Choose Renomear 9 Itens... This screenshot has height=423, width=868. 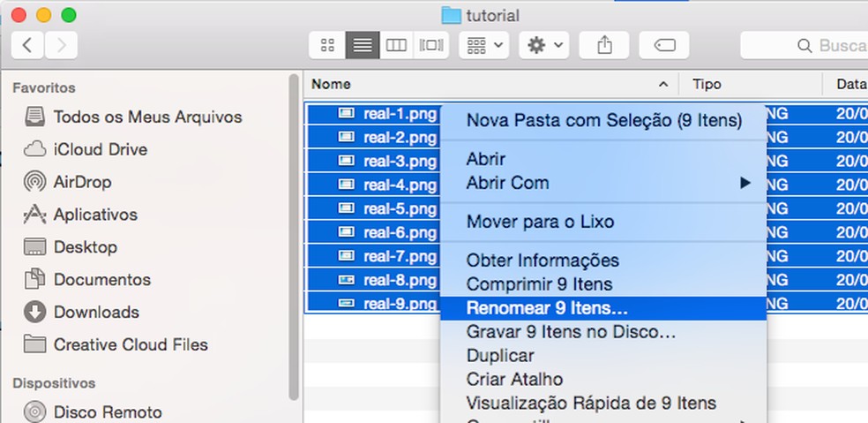pos(603,308)
